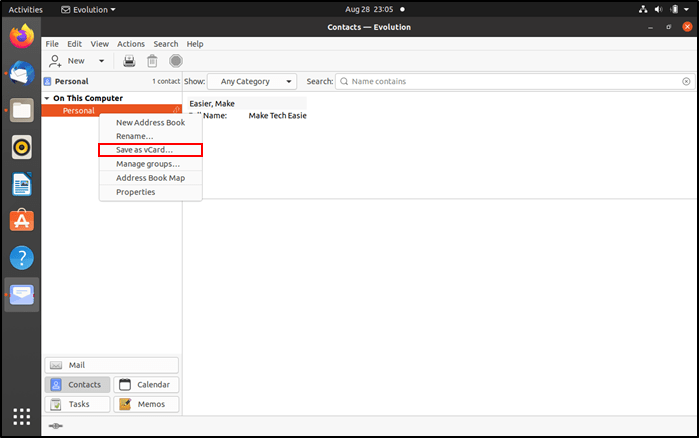Open the Actions menu
The height and width of the screenshot is (438, 699).
[131, 44]
